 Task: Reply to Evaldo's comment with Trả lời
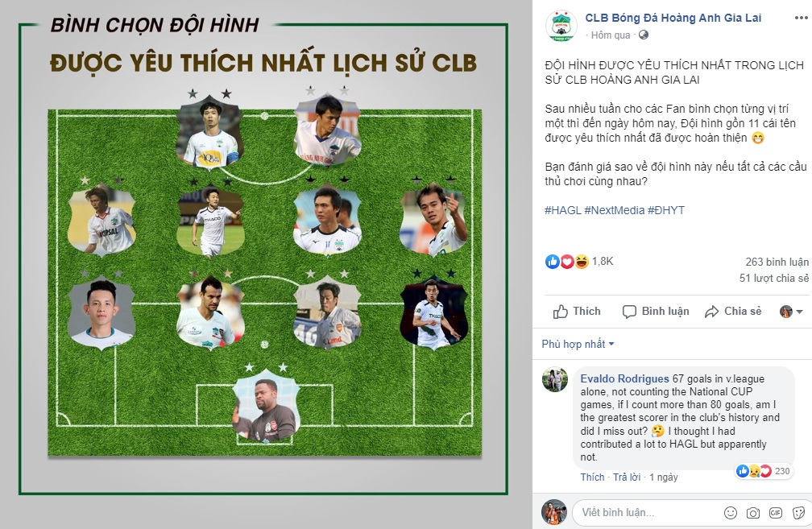tap(626, 477)
